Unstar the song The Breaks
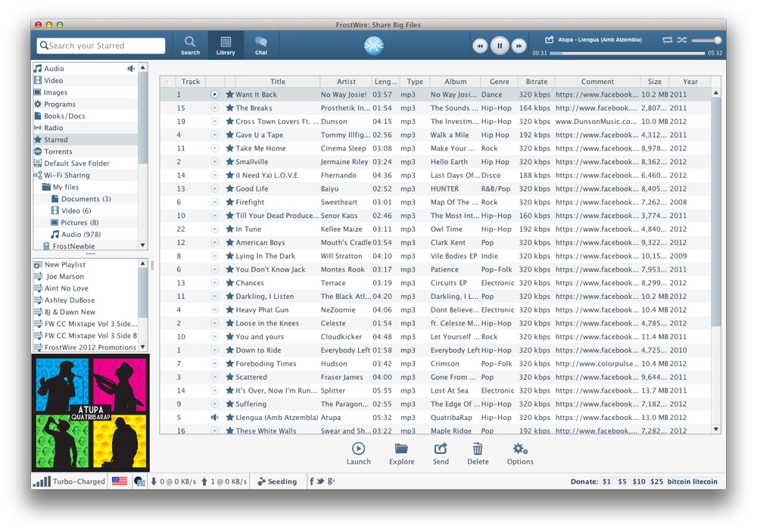 [x=230, y=107]
